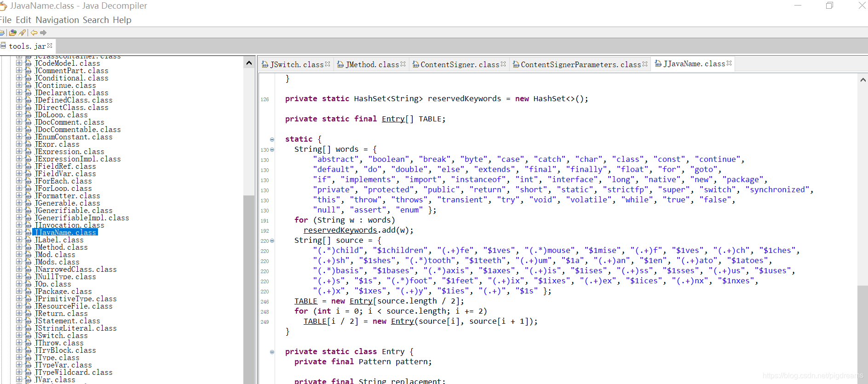Viewport: 868px width, 384px height.
Task: Open the Search menu
Action: (x=96, y=20)
